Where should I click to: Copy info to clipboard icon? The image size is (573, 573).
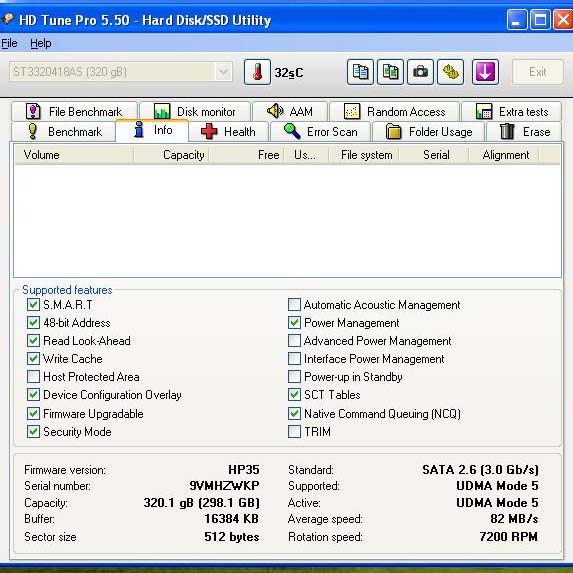pos(360,72)
